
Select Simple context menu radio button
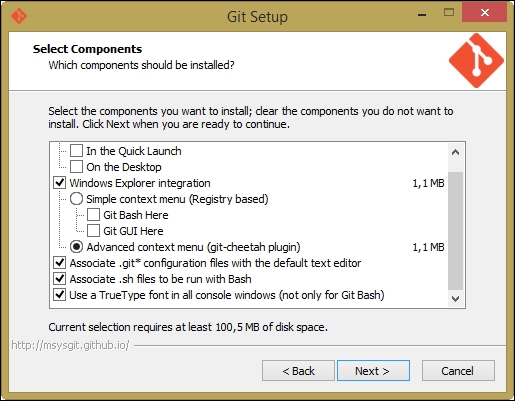pyautogui.click(x=76, y=199)
